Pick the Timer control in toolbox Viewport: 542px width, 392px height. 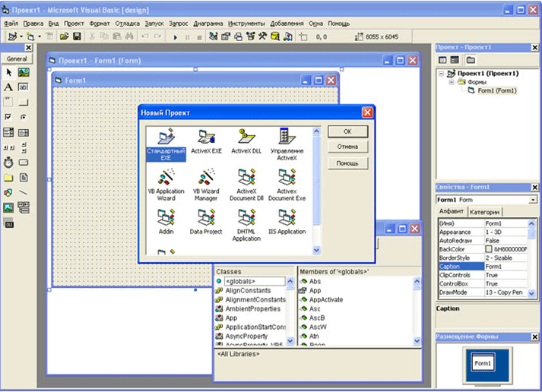8,162
